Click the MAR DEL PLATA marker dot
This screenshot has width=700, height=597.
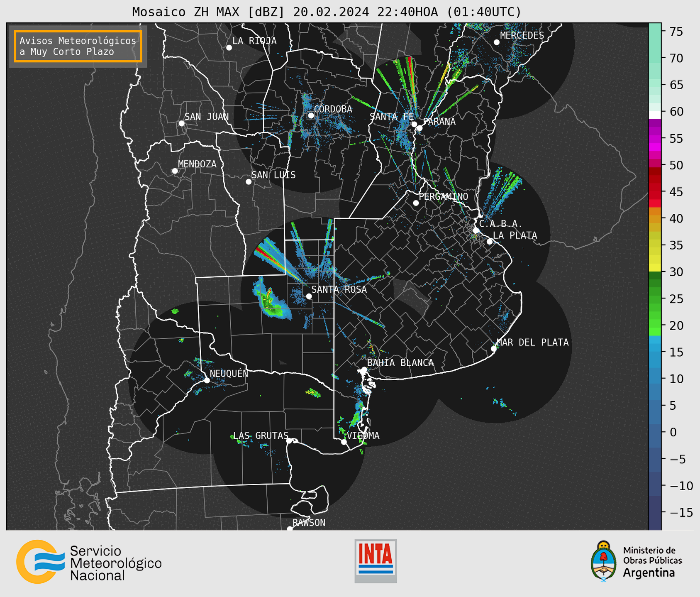tap(494, 349)
